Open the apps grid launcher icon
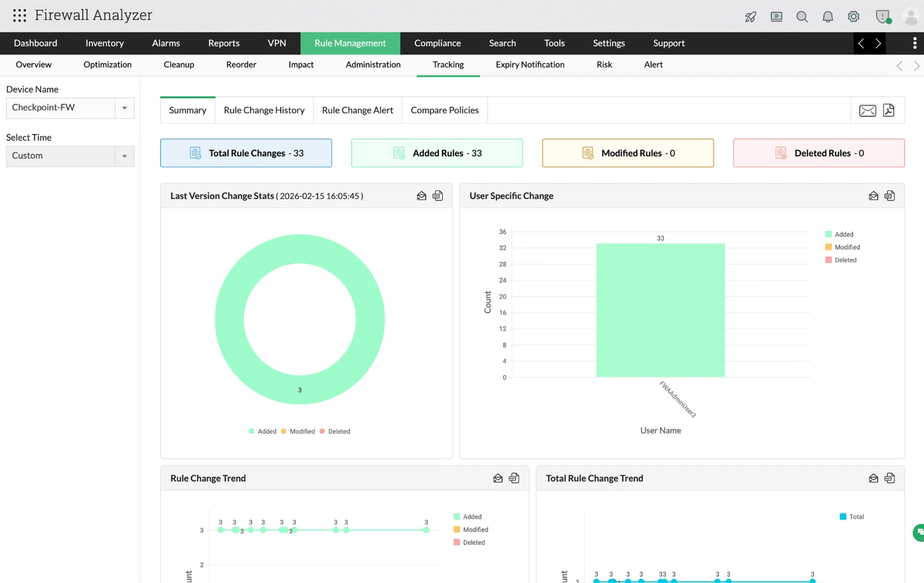 20,15
